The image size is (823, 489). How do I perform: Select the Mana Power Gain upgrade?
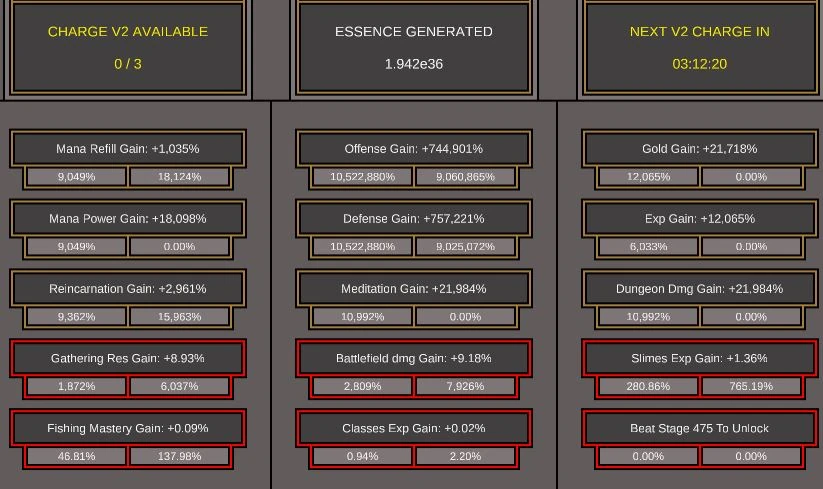tap(127, 219)
